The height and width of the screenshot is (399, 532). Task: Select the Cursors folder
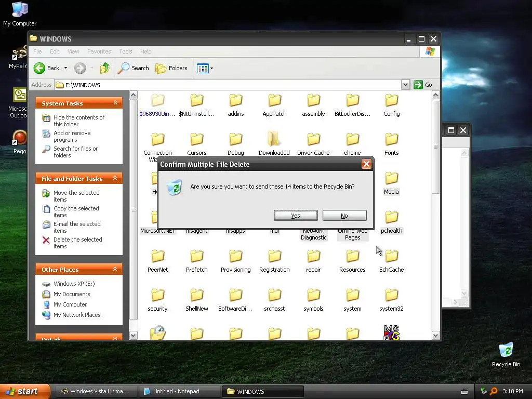197,144
